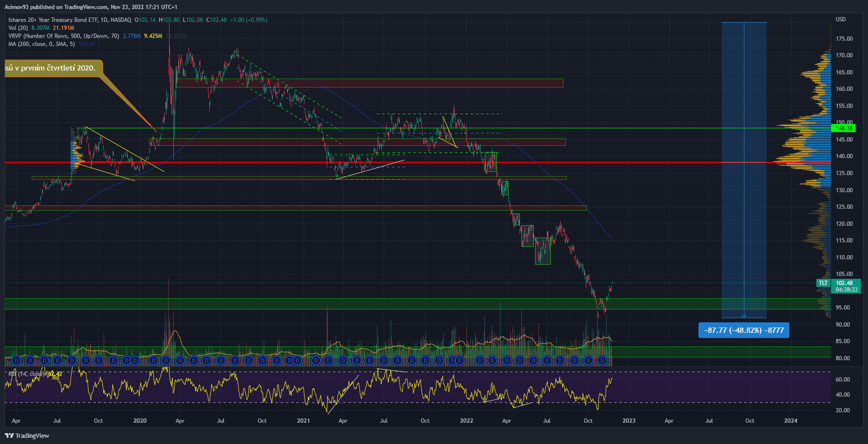Screen dimensions: 868x444
Task: Select the Vol (20) indicator legend
Action: [x=18, y=28]
